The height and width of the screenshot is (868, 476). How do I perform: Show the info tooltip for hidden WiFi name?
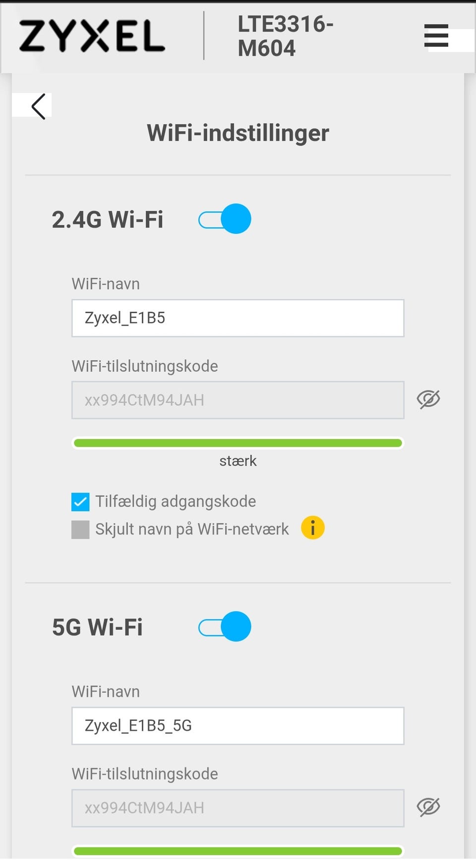point(313,528)
